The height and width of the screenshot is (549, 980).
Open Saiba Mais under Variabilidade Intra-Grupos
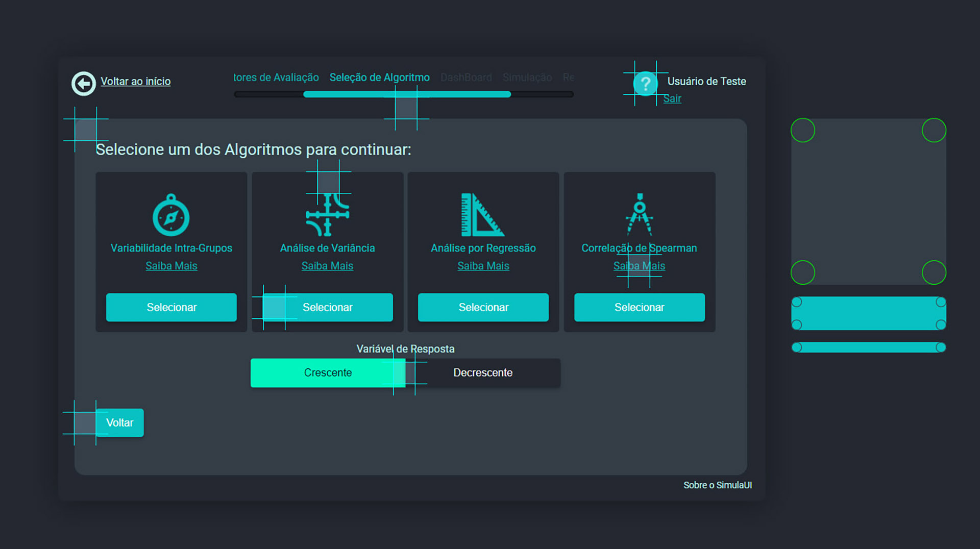(x=171, y=266)
